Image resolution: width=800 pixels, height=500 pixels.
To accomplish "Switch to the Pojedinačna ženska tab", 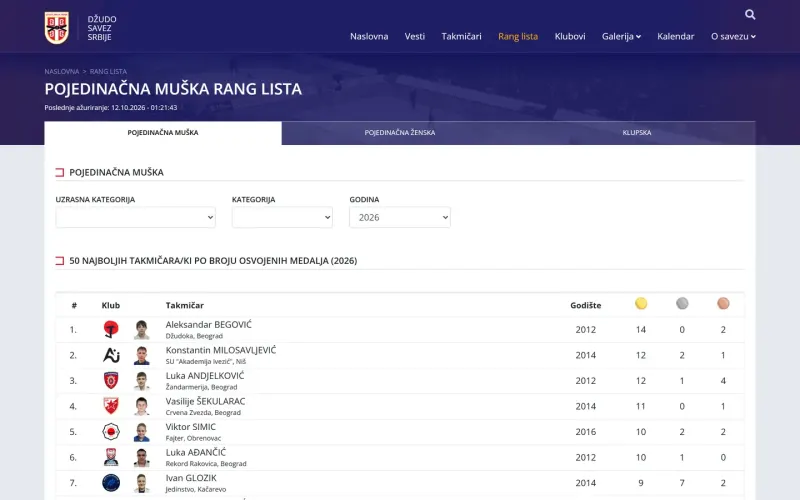I will pyautogui.click(x=399, y=133).
